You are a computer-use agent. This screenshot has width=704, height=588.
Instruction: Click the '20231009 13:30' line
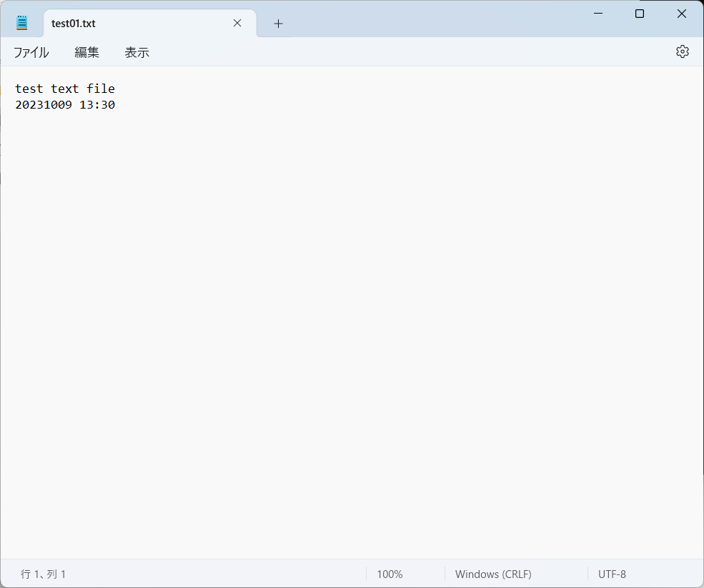pos(65,104)
